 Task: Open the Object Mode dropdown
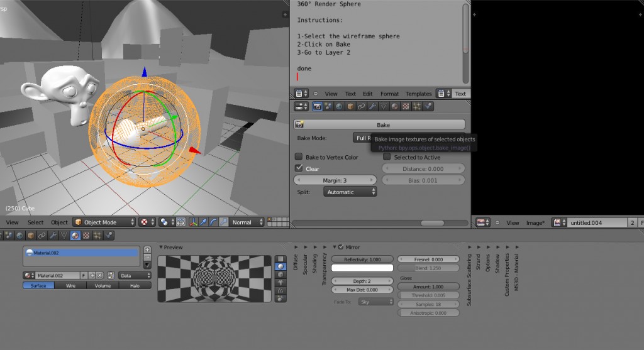tap(104, 222)
